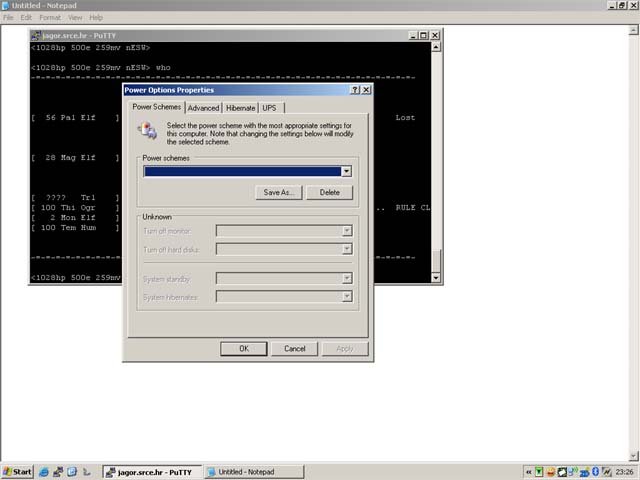Open the Power schemes dropdown list
The image size is (640, 480).
point(347,171)
